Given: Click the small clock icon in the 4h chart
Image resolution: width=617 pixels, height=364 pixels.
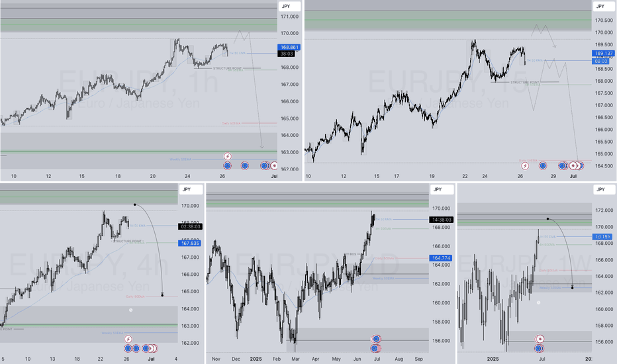Looking at the screenshot, I should (131, 310).
